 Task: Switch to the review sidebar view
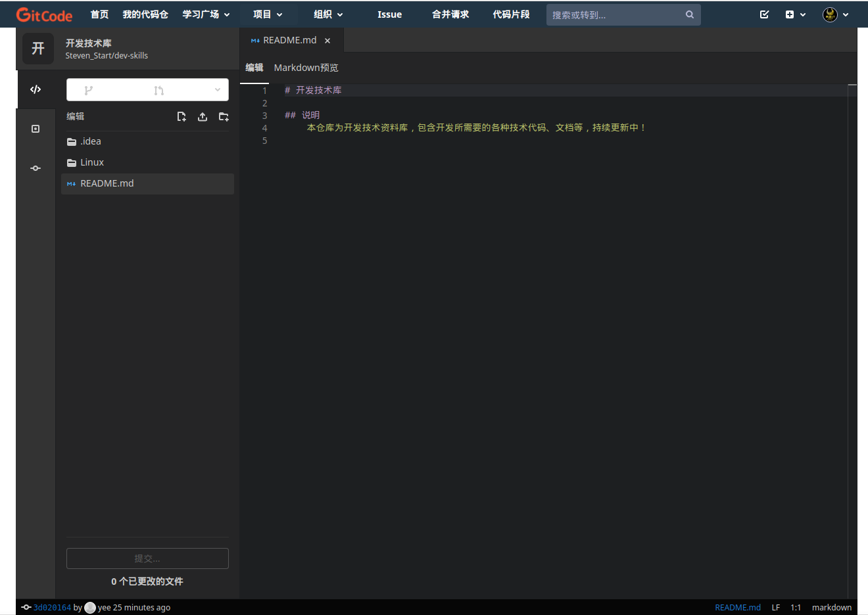(x=36, y=129)
